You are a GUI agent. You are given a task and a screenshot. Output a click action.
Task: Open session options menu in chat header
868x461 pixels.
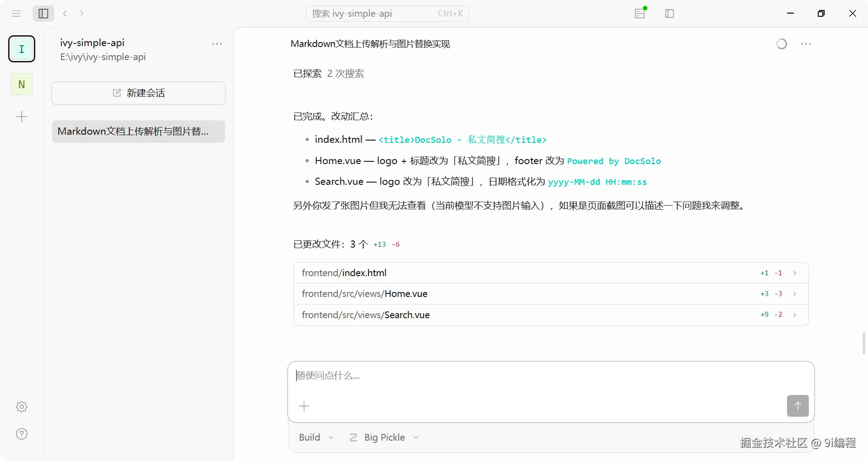coord(806,44)
